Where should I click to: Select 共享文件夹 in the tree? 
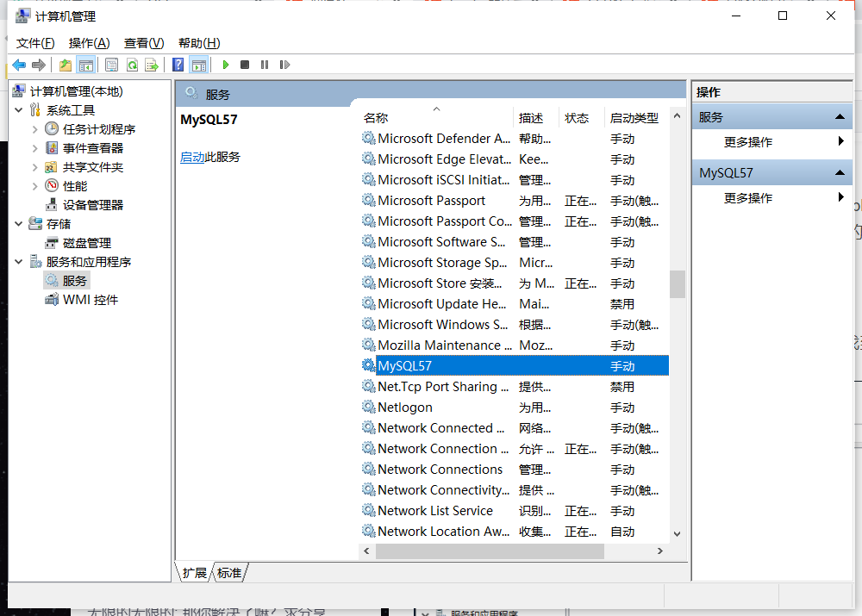(x=93, y=167)
